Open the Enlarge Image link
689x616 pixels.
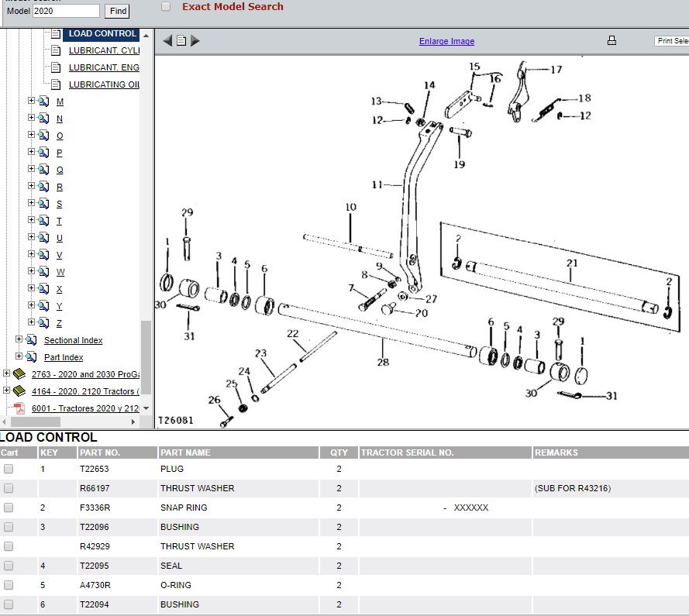click(x=446, y=42)
